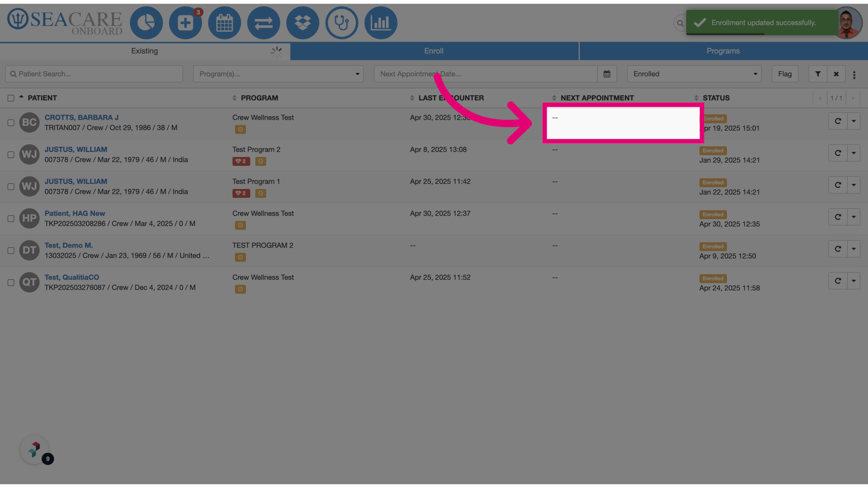Open the vertical three-dot options menu
This screenshot has width=868, height=488.
[x=854, y=75]
